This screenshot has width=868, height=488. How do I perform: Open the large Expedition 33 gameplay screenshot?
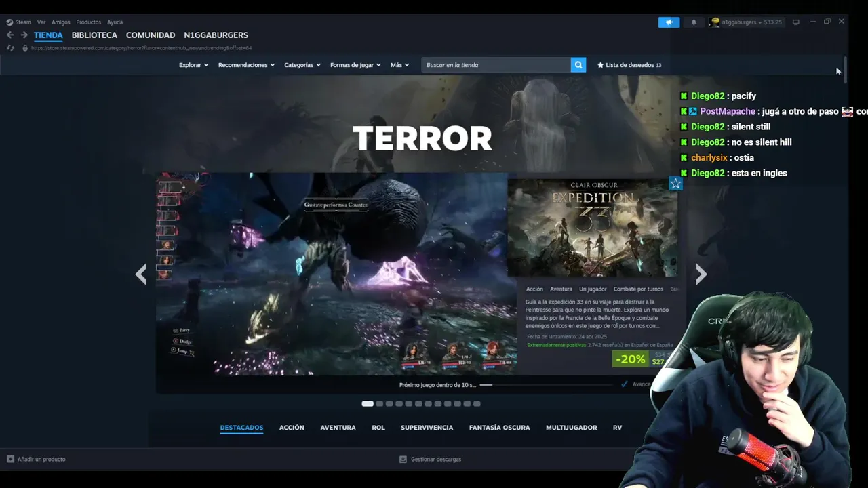coord(336,274)
